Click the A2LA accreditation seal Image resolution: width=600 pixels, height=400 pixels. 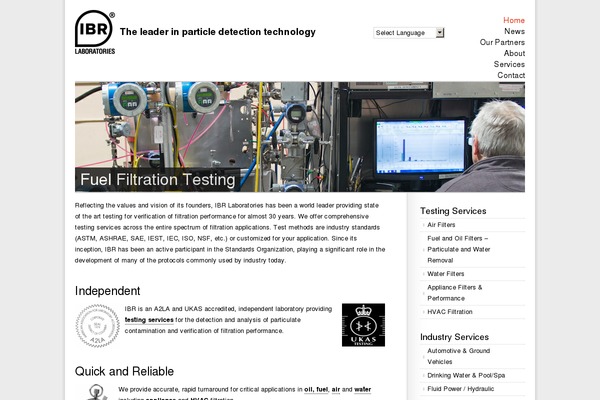pyautogui.click(x=98, y=326)
